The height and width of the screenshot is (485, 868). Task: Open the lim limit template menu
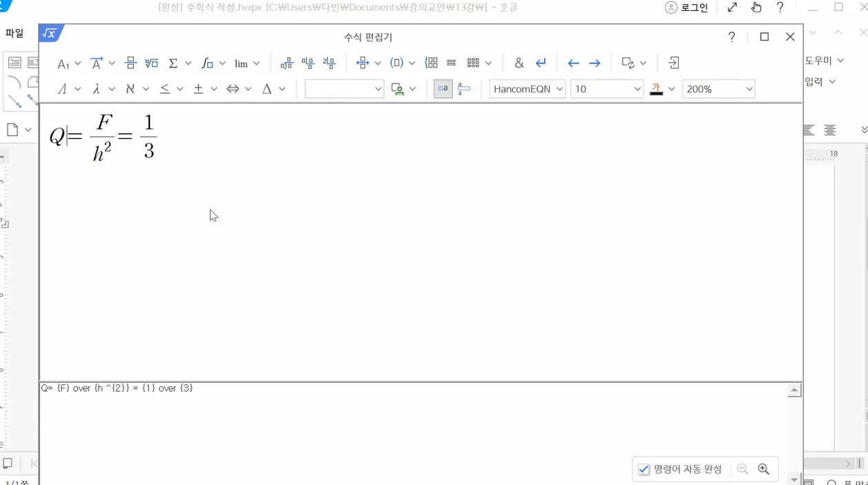[x=247, y=63]
